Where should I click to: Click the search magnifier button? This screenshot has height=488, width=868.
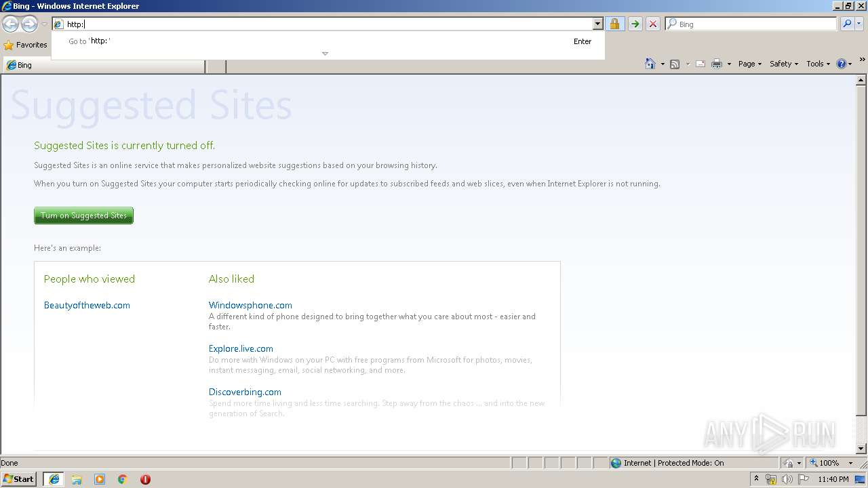pyautogui.click(x=846, y=24)
